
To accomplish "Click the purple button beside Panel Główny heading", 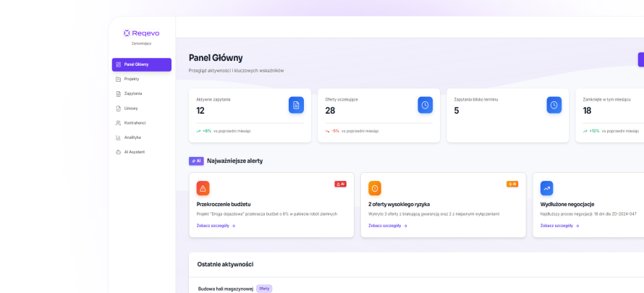I will 640,59.
